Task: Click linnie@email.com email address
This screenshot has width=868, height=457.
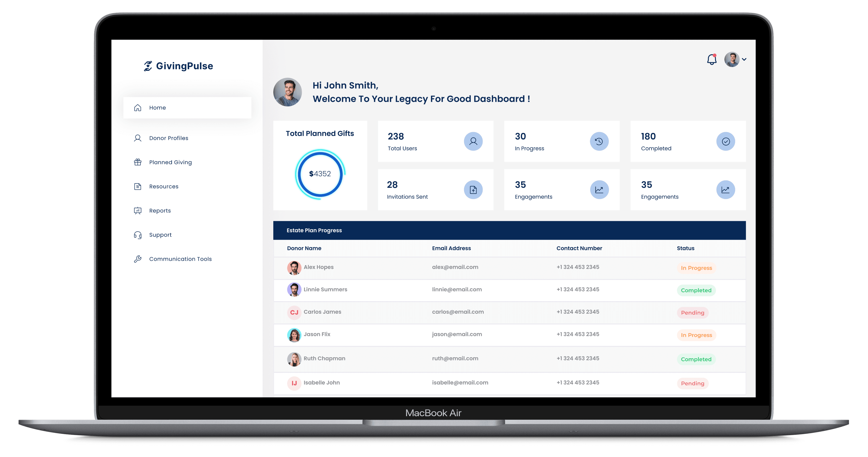Action: click(457, 289)
